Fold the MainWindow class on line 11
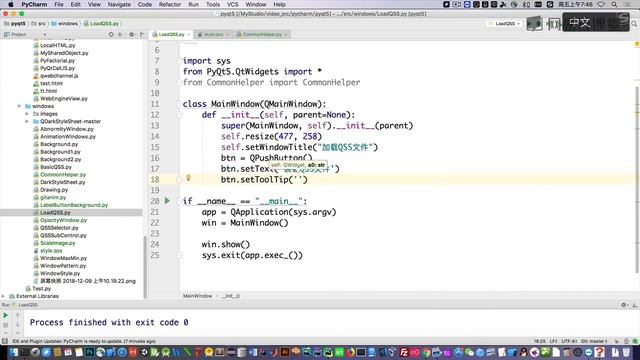The width and height of the screenshot is (640, 360). (179, 104)
